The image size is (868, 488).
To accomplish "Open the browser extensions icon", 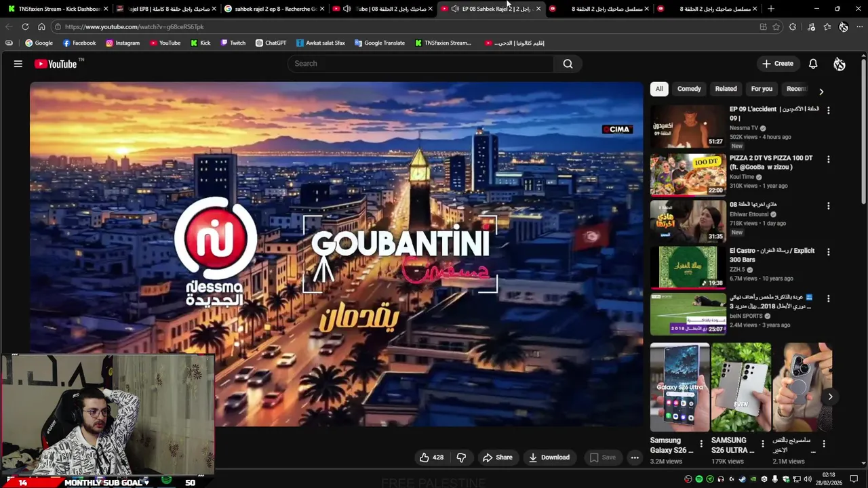I will click(793, 26).
